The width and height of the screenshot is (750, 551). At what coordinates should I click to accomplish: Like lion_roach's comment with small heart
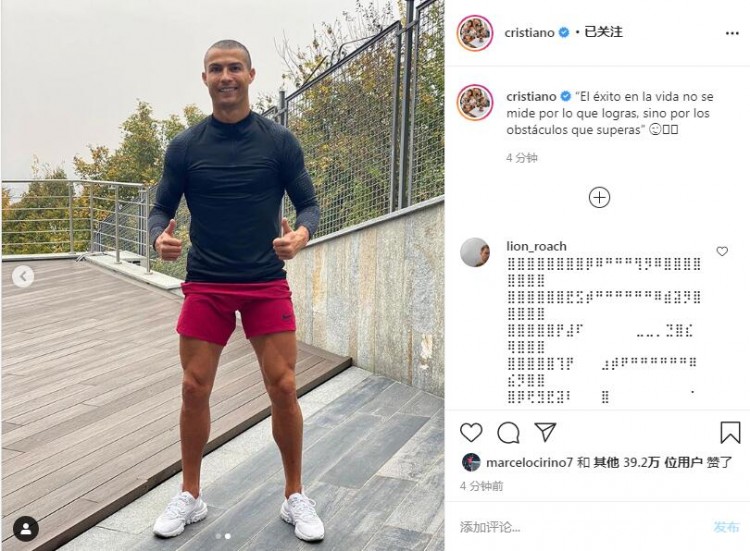[722, 251]
